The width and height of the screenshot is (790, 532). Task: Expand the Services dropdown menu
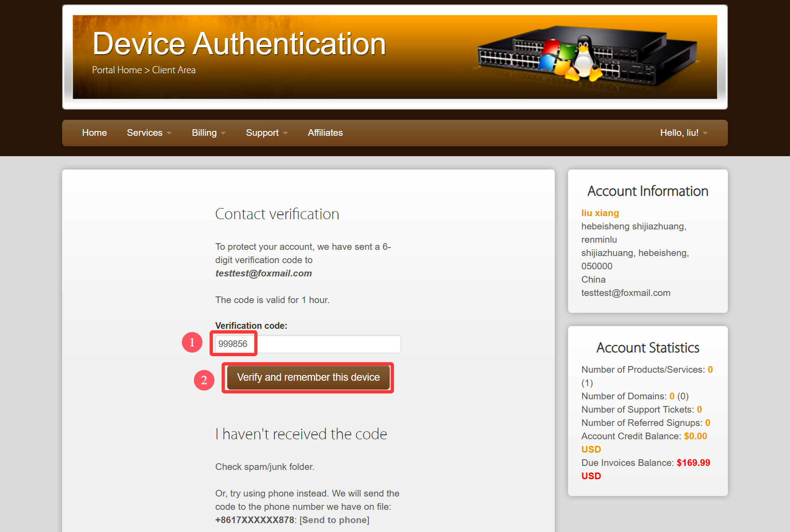[x=149, y=133]
